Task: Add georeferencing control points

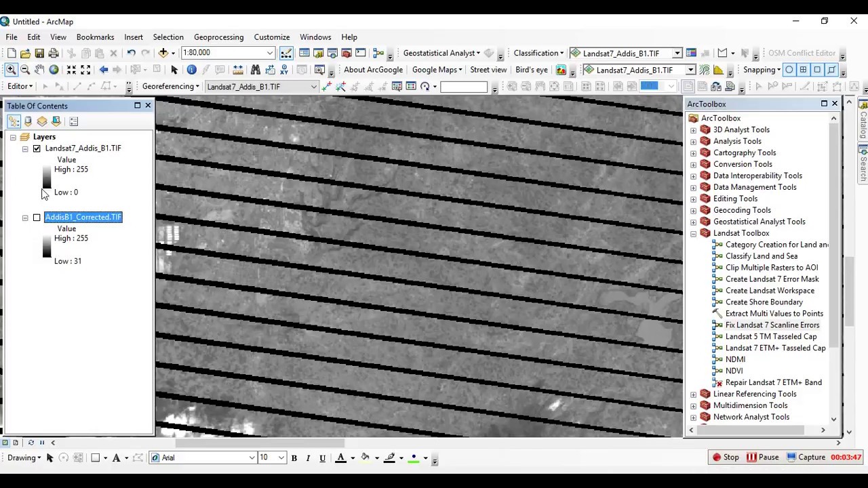Action: click(328, 87)
